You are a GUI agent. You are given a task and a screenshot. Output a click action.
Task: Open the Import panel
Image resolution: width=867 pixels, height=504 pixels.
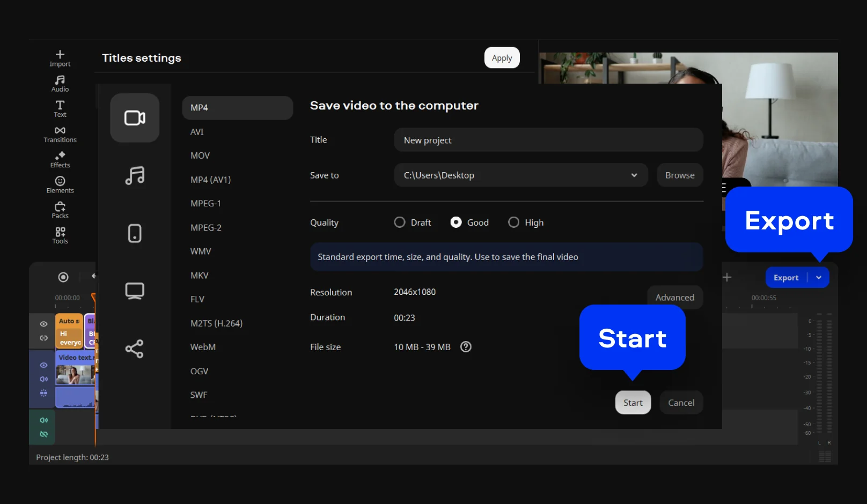pos(60,58)
